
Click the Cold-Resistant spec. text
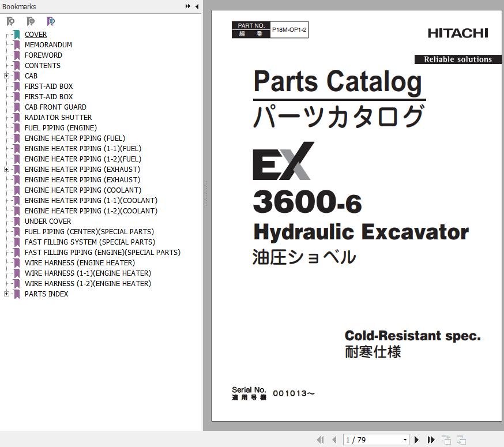(413, 336)
